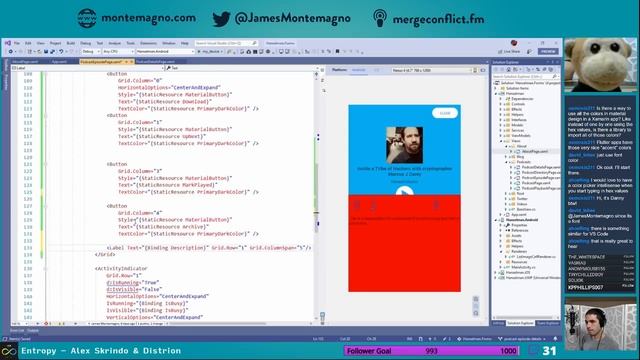Switch to the AboutPage.xaml tab
Viewport: 640px width, 360px height.
[x=25, y=62]
